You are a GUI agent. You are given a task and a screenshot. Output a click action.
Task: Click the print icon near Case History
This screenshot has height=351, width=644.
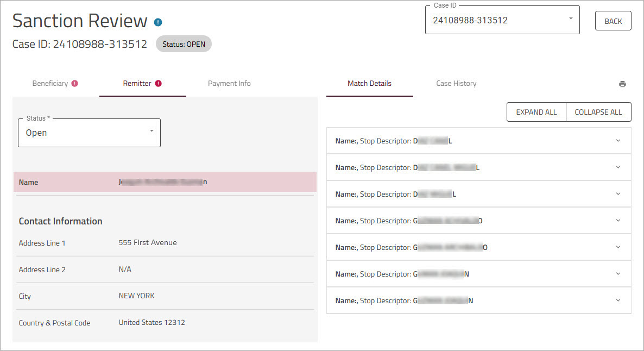click(x=622, y=84)
